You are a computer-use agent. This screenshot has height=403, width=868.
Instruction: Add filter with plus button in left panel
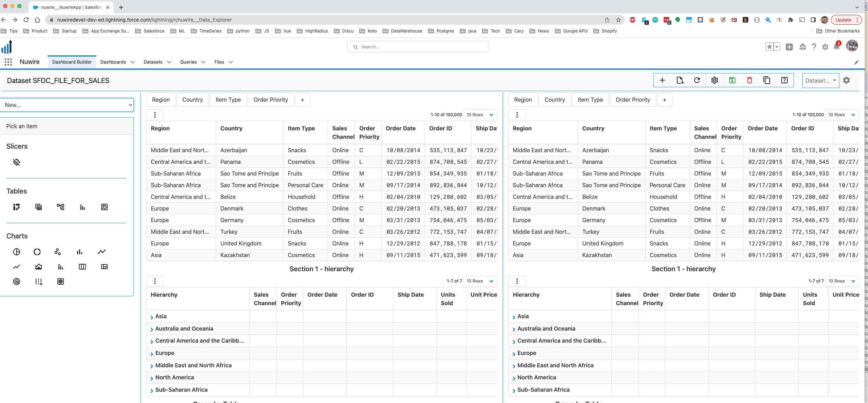(303, 100)
